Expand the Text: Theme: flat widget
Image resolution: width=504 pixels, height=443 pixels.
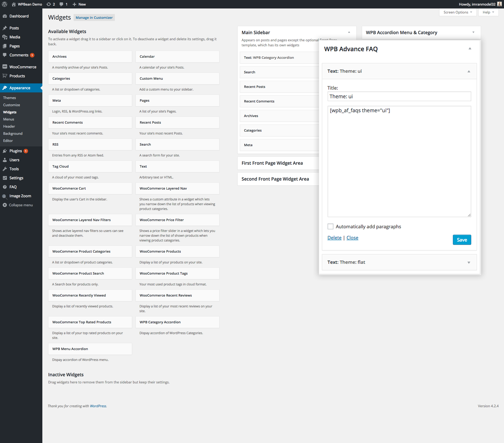(x=469, y=262)
